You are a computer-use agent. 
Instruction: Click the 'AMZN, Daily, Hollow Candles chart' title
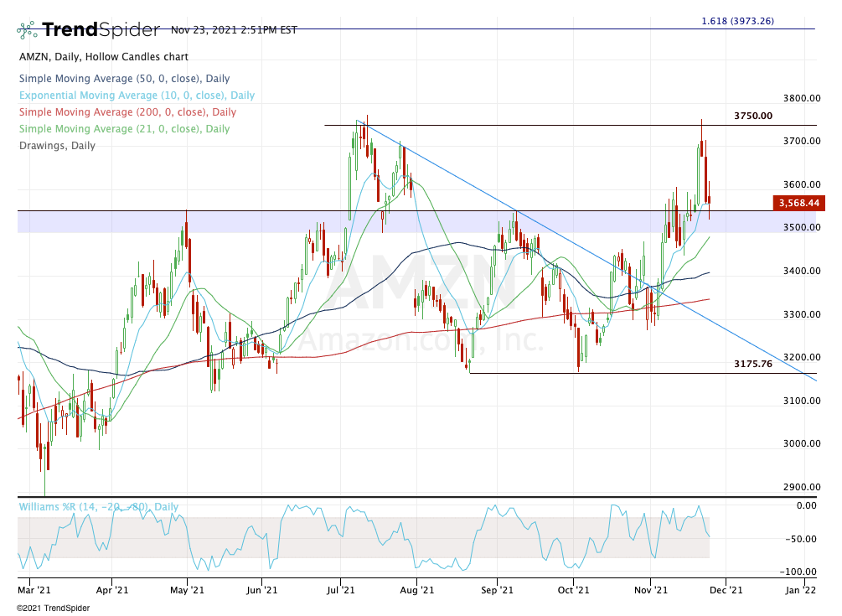tap(104, 57)
